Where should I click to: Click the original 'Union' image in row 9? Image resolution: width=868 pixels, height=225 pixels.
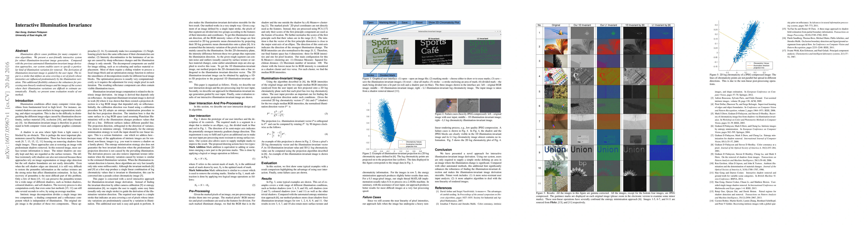tap(556, 153)
